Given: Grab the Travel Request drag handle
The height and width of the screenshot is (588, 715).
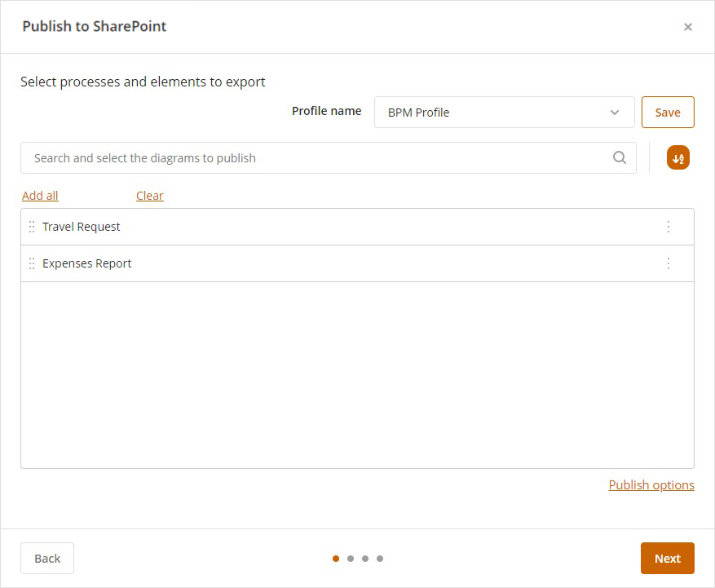Looking at the screenshot, I should click(32, 227).
